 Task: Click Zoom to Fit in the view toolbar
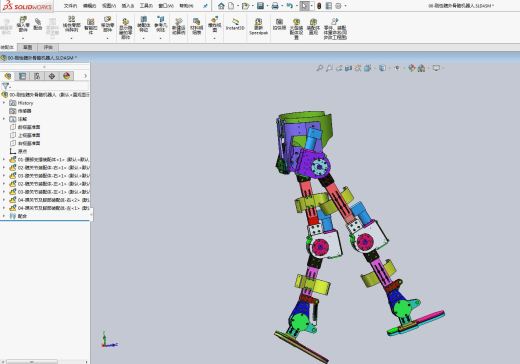(x=319, y=68)
